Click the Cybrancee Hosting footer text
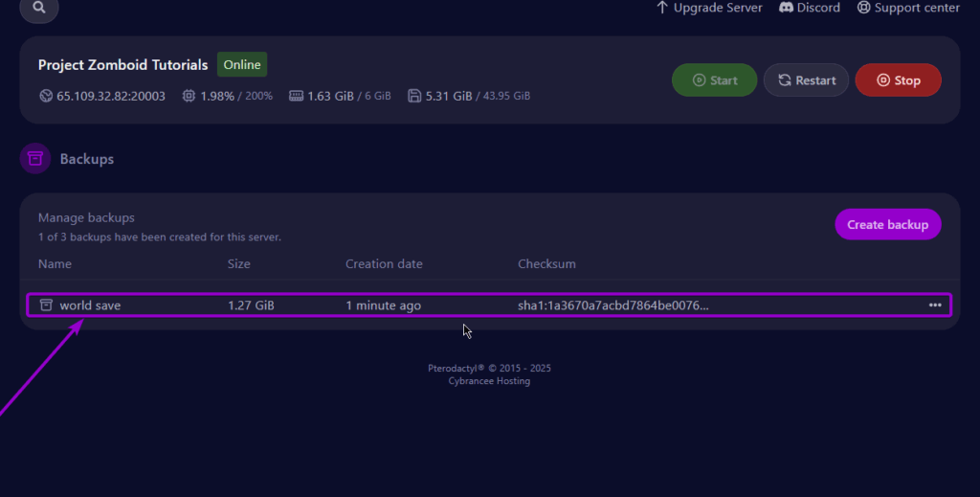The height and width of the screenshot is (497, 980). (x=489, y=381)
